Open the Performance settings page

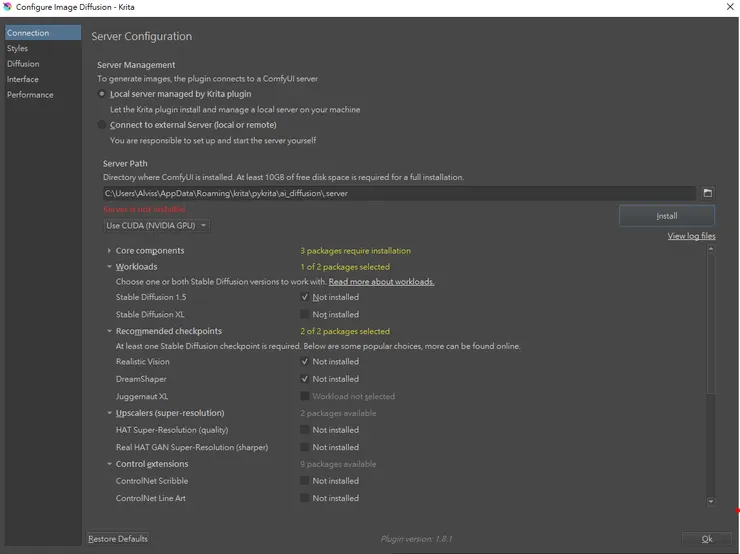[x=30, y=95]
